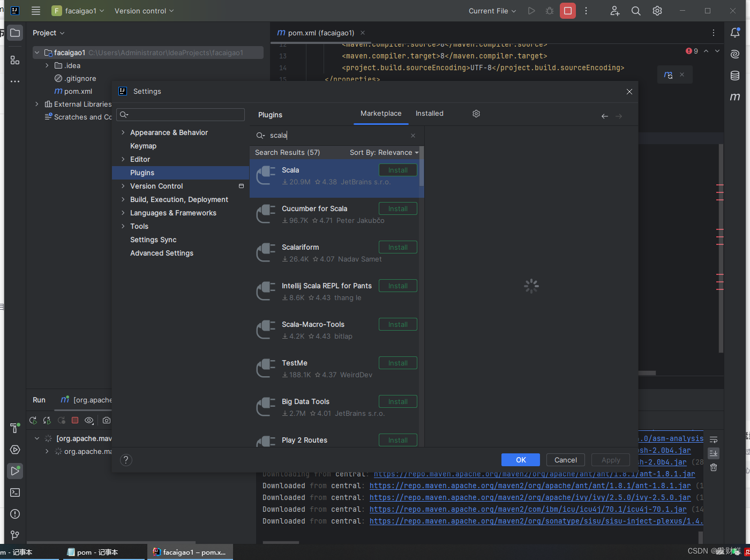Select Advanced Settings category
The image size is (750, 560).
162,253
